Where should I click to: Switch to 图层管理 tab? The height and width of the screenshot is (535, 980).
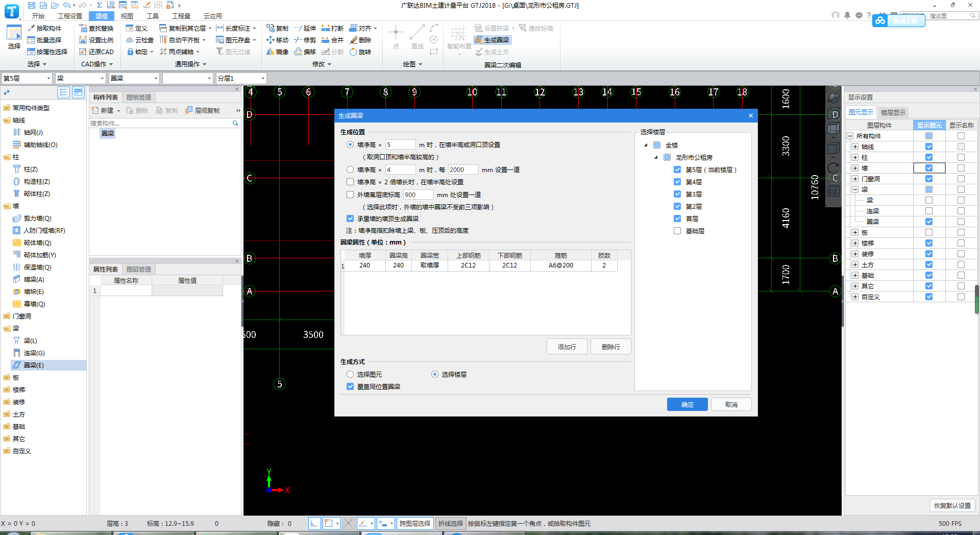(139, 269)
